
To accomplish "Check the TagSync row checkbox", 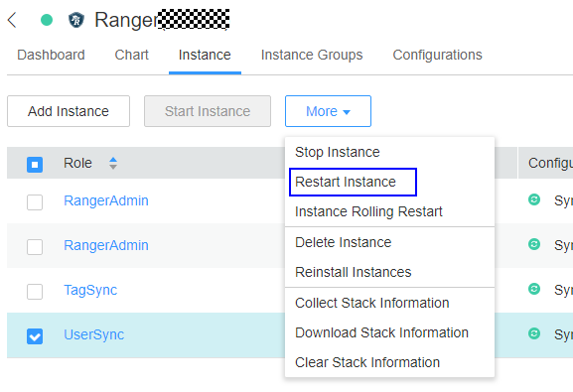I will 35,292.
